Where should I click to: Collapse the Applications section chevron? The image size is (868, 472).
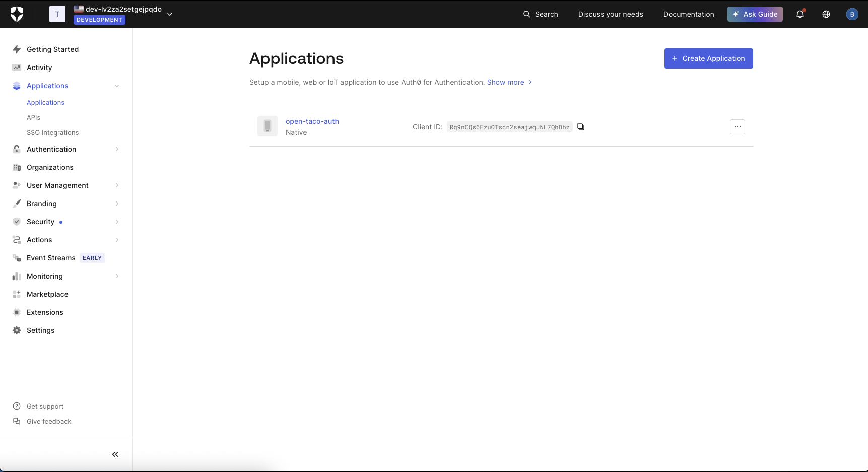tap(117, 86)
